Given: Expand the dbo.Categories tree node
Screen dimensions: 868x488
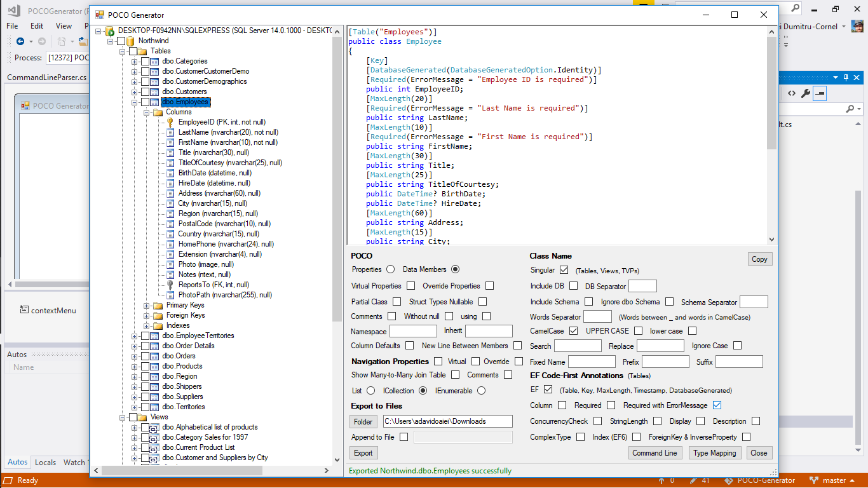Looking at the screenshot, I should [134, 61].
